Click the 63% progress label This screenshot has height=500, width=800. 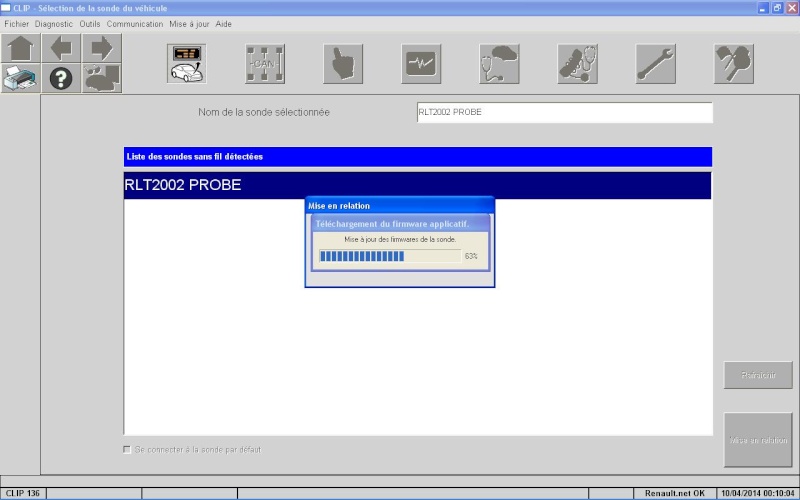(x=471, y=256)
